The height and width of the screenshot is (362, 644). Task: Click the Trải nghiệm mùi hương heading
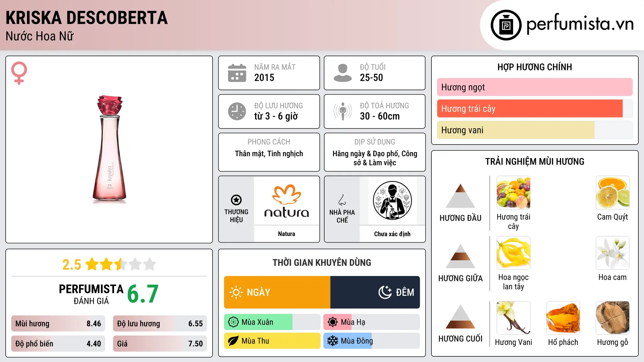pyautogui.click(x=535, y=162)
